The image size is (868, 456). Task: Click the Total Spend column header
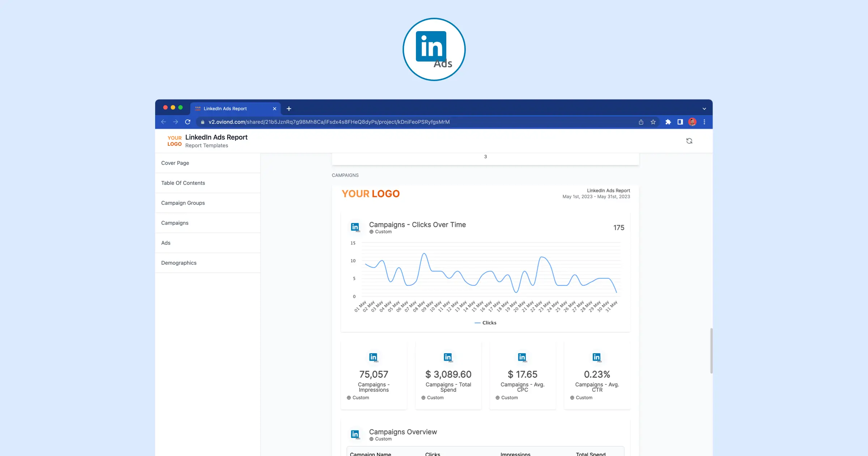(591, 454)
